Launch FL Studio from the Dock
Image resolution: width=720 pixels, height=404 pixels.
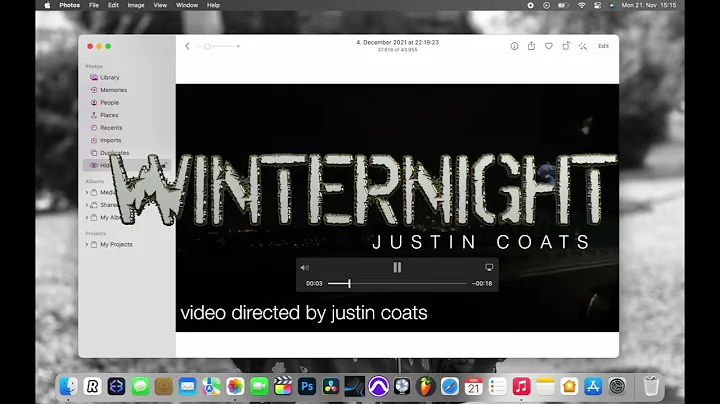tap(426, 386)
